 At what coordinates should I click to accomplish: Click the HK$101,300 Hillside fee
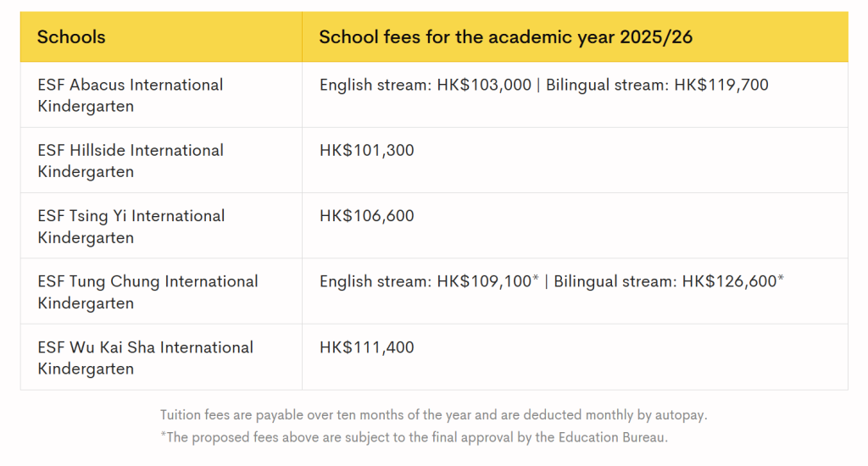(366, 150)
